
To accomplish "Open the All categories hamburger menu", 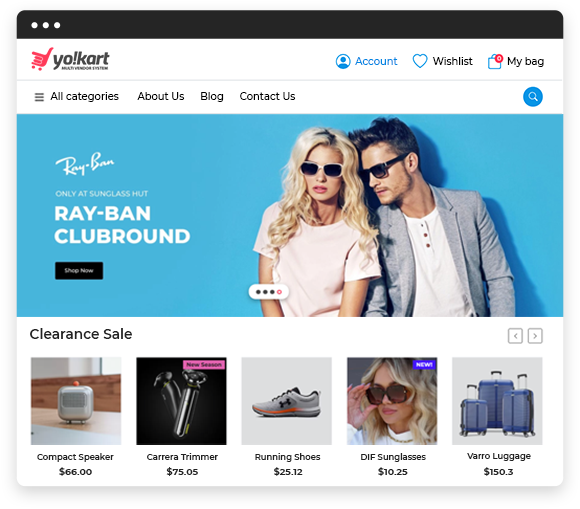I will [39, 97].
